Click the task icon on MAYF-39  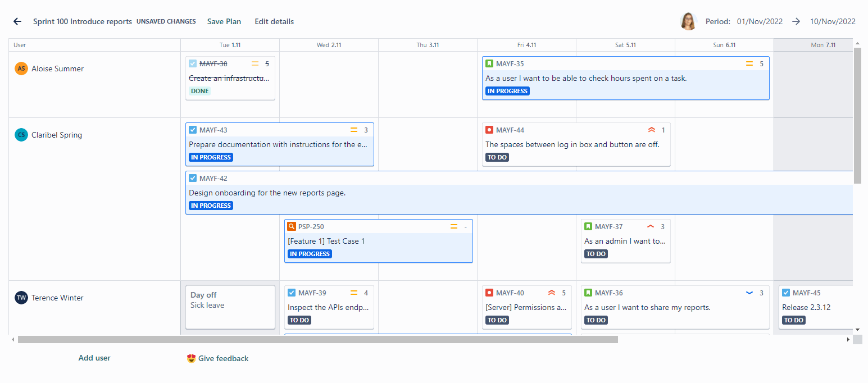[x=292, y=293]
